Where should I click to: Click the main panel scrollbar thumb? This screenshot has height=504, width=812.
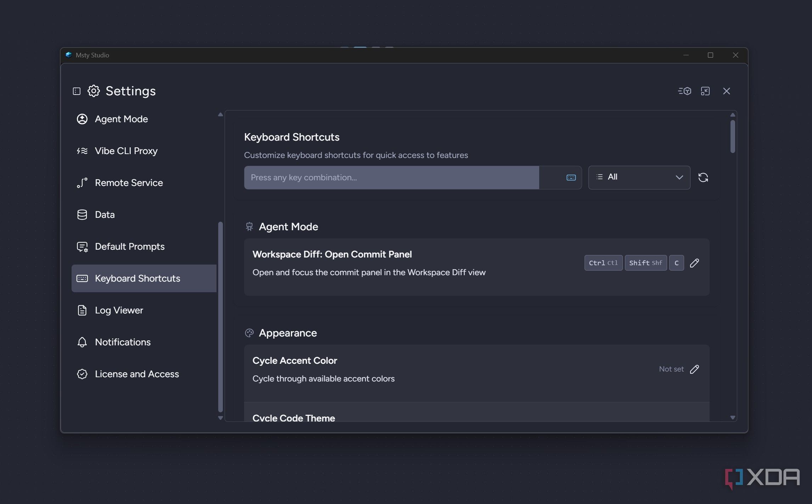pos(733,137)
